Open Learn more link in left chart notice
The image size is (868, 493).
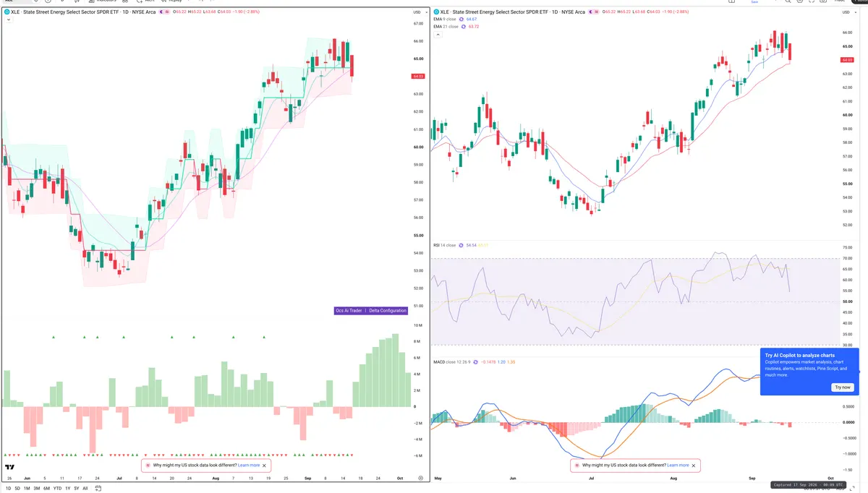click(x=249, y=466)
